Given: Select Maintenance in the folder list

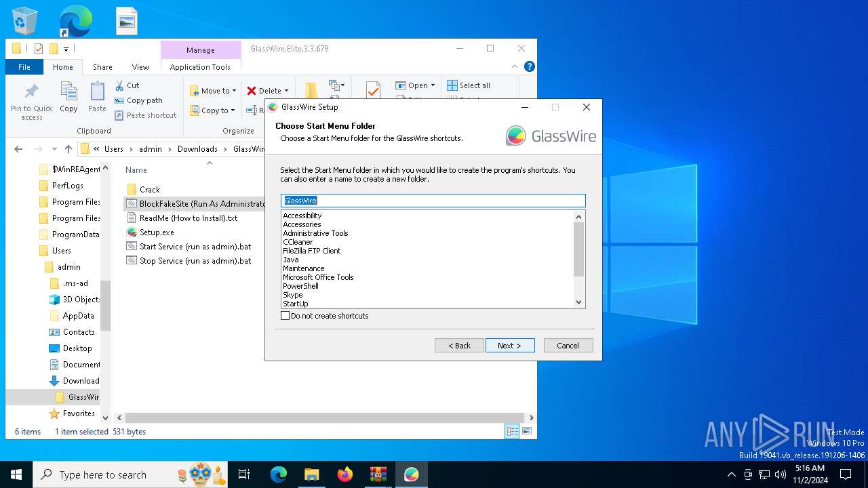Looking at the screenshot, I should 304,268.
